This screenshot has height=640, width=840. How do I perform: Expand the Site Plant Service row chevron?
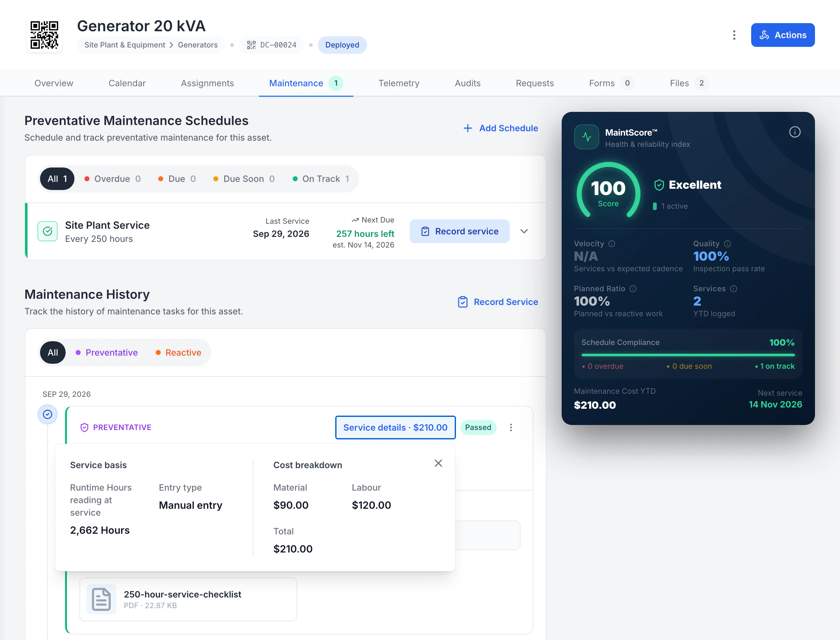[x=524, y=231]
